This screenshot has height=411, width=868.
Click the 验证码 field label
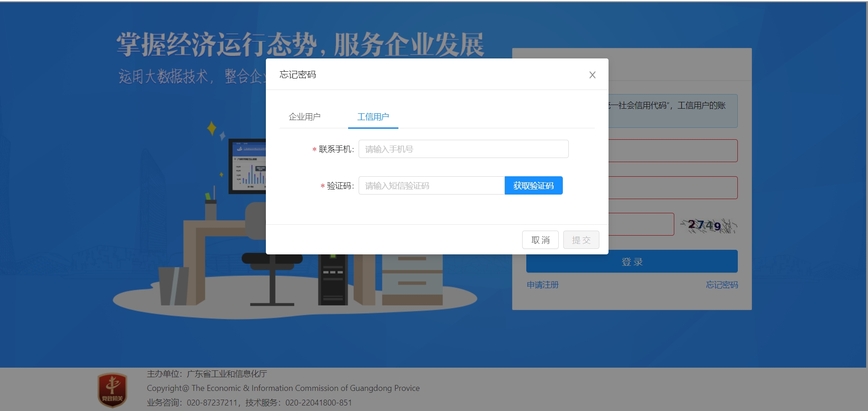pyautogui.click(x=340, y=186)
